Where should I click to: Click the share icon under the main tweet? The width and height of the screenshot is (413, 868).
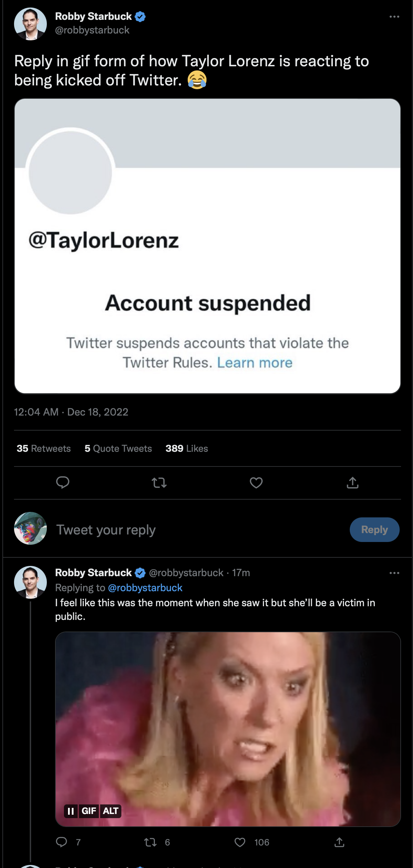pos(352,483)
